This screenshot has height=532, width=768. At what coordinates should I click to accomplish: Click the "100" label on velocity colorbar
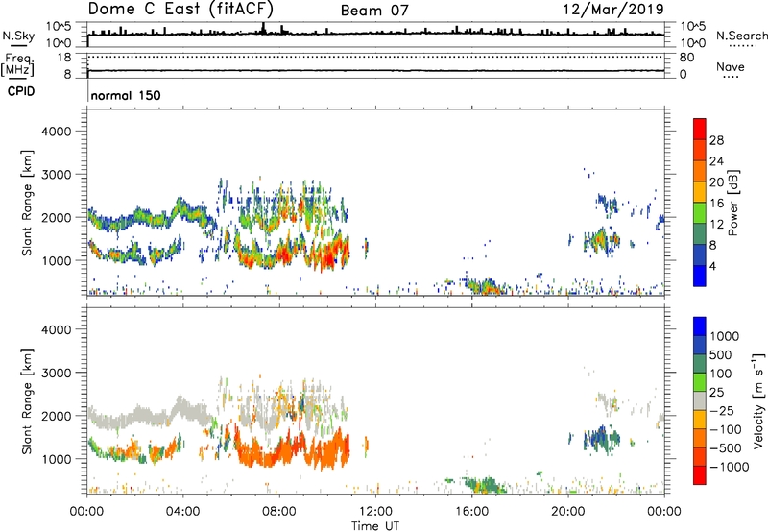(721, 374)
